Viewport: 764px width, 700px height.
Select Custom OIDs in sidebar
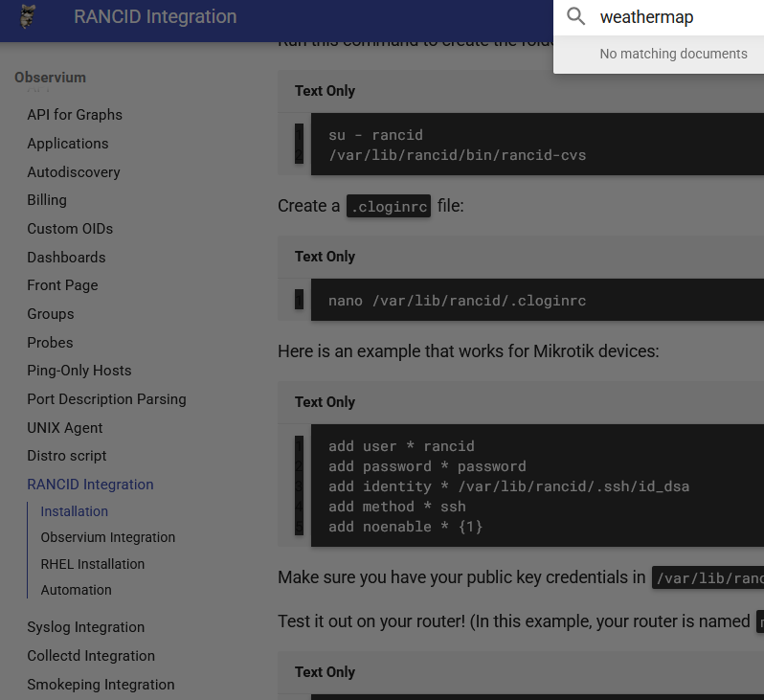[x=70, y=229]
